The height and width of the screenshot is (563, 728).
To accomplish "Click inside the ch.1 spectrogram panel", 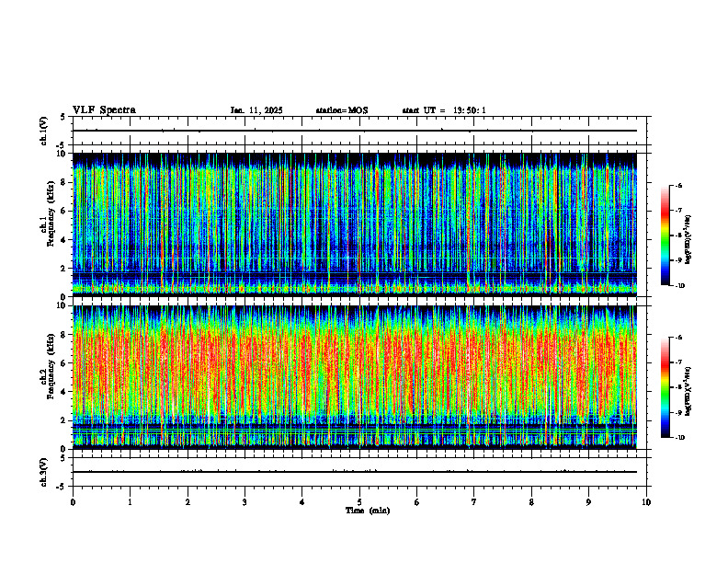I will [355, 224].
